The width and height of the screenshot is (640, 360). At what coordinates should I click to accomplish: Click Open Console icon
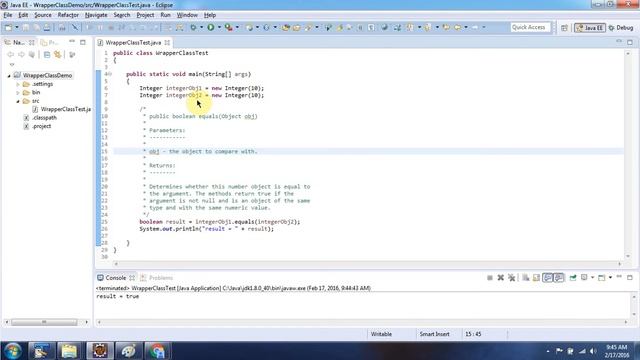click(602, 278)
